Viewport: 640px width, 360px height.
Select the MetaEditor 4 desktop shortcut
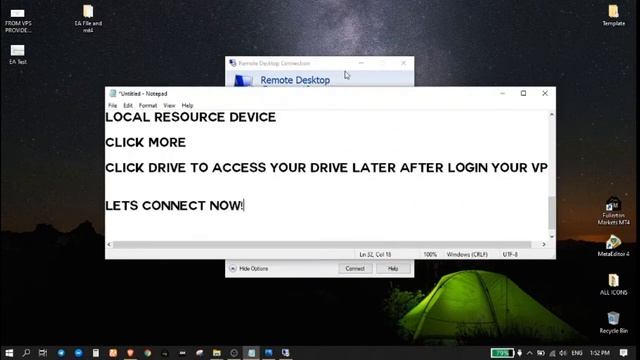[x=613, y=246]
